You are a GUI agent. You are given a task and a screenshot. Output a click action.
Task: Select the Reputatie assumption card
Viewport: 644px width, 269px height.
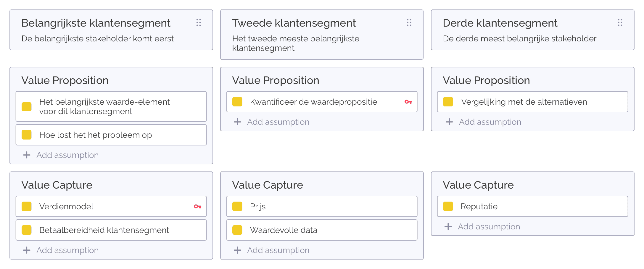(x=533, y=206)
